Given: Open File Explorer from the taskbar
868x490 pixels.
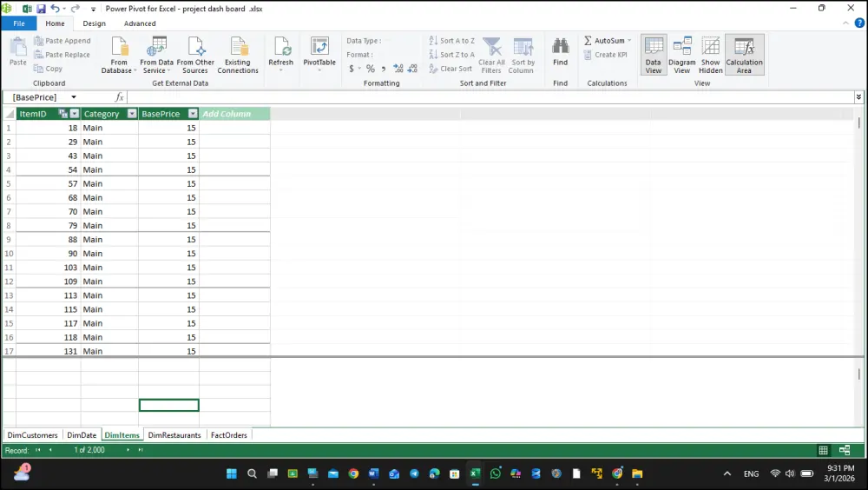Looking at the screenshot, I should [x=637, y=473].
